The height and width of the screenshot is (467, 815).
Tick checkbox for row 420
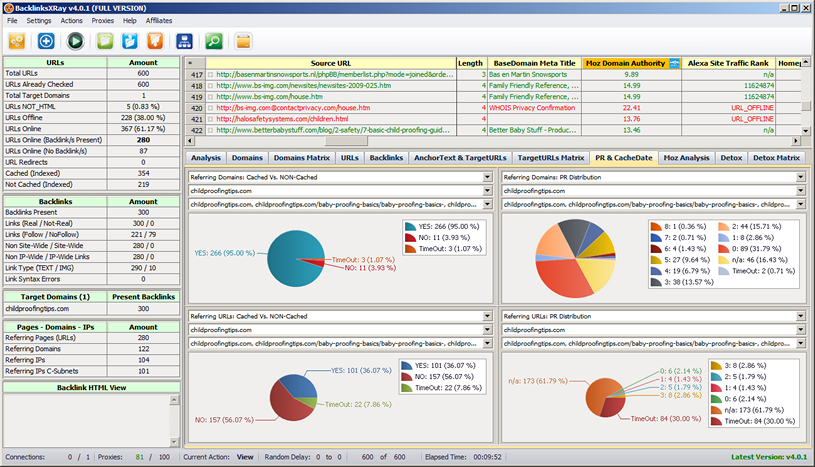[211, 108]
